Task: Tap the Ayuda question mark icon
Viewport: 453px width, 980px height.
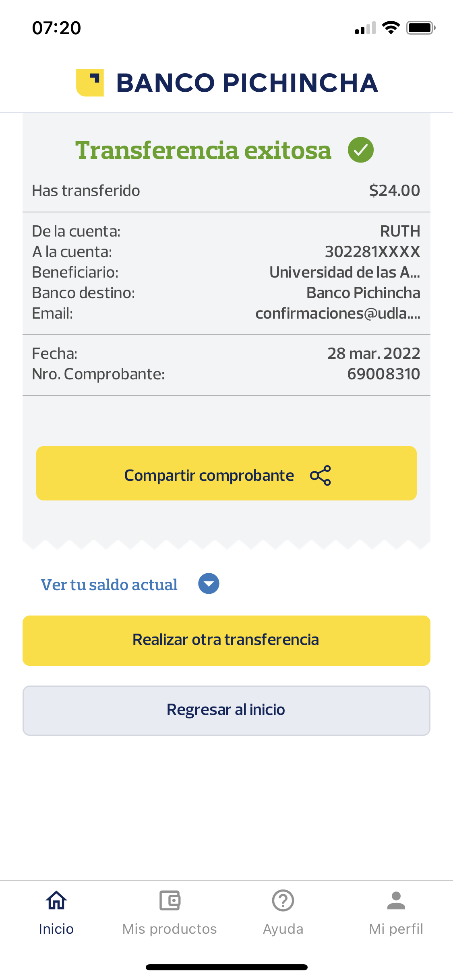Action: point(283,900)
